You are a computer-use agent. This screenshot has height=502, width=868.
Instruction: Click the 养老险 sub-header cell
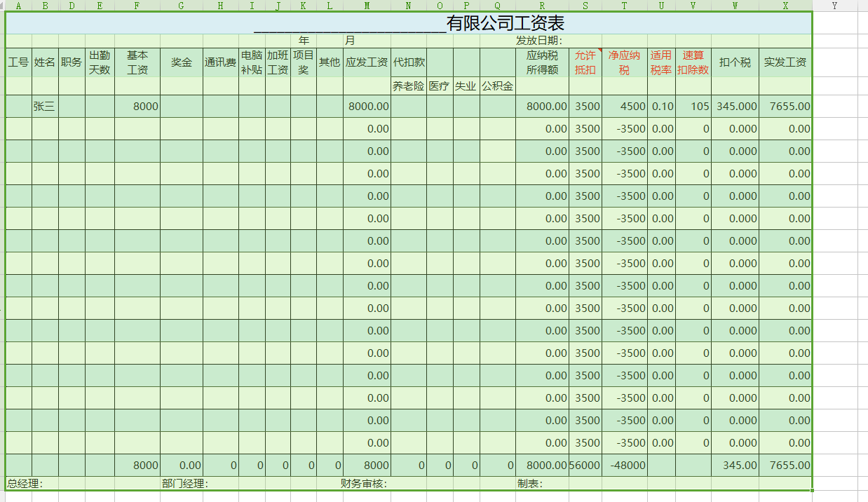click(x=407, y=86)
